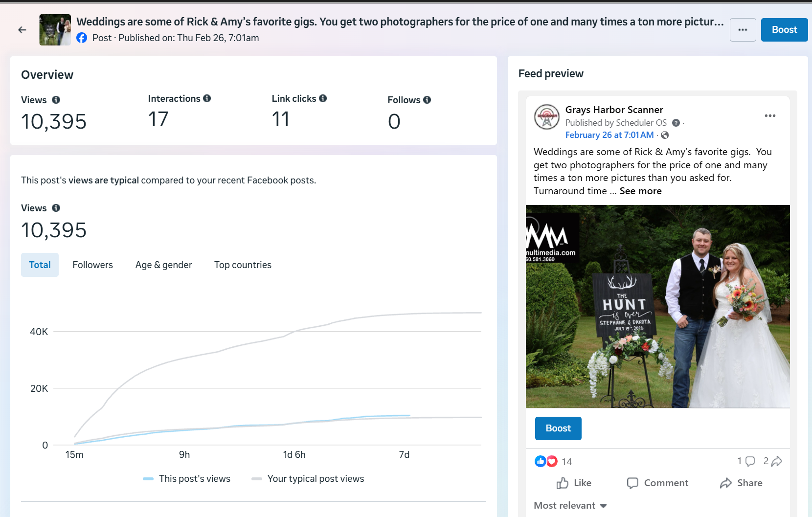Click the Link clicks info icon
The image size is (812, 517).
pos(323,98)
